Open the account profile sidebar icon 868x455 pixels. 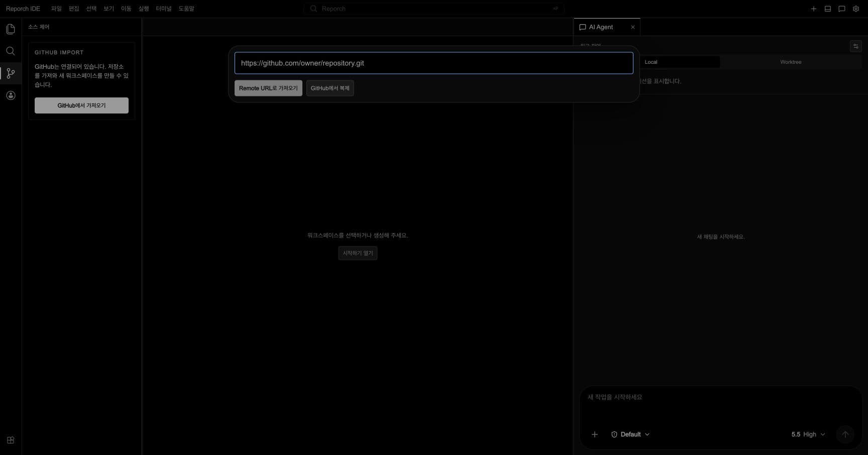click(11, 95)
